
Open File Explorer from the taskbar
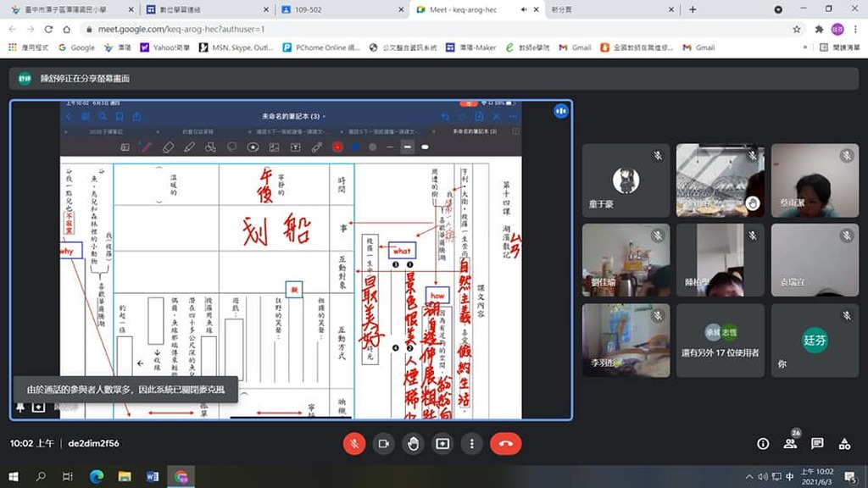tap(125, 476)
